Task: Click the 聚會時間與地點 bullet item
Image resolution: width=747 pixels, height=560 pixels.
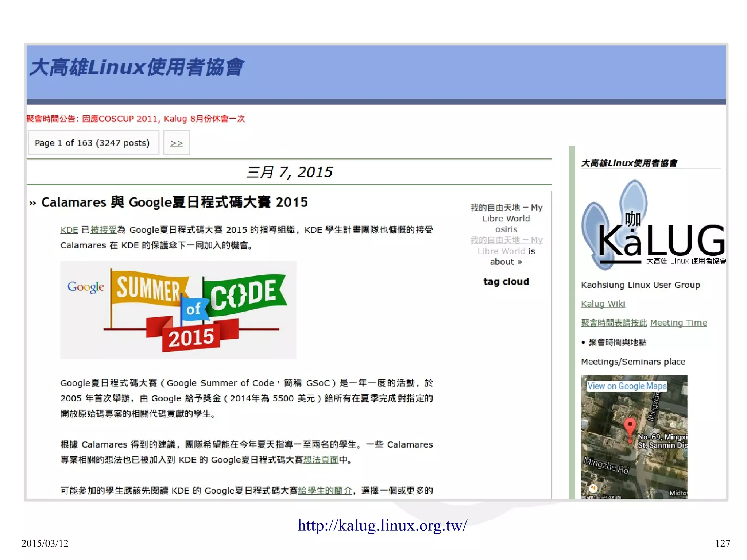Action: click(618, 342)
